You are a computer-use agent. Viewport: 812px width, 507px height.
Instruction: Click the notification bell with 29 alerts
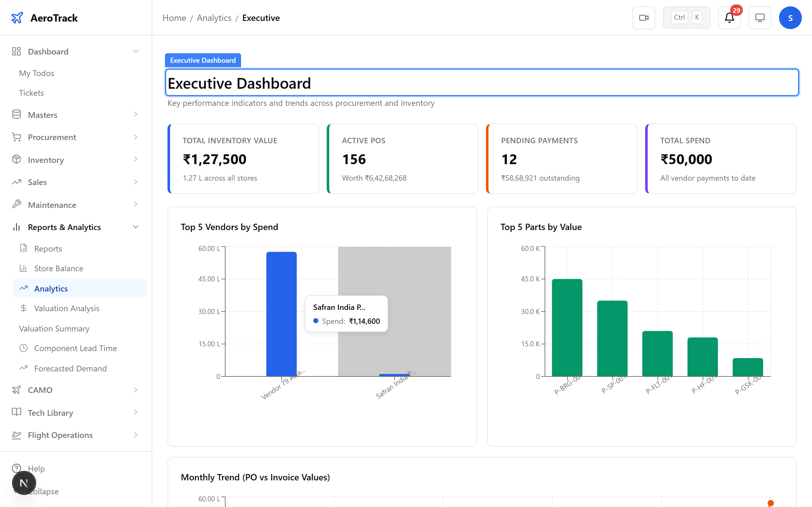[729, 18]
